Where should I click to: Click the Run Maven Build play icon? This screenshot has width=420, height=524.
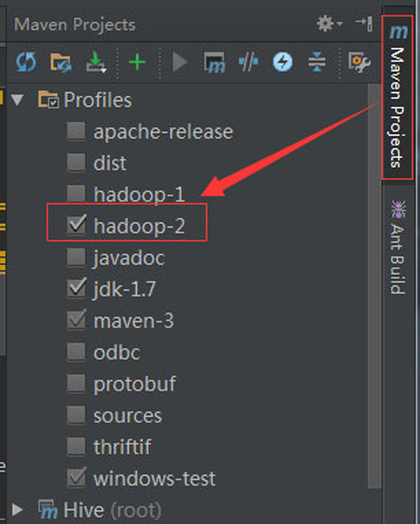coord(180,62)
